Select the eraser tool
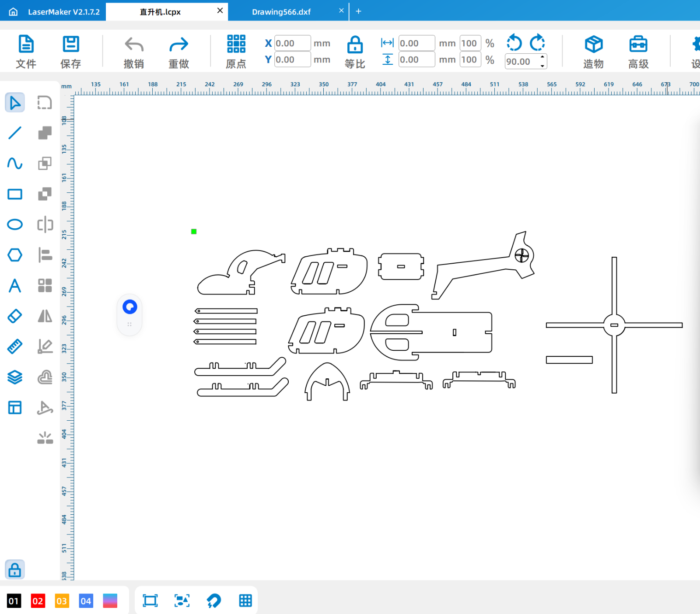This screenshot has width=700, height=614. (x=15, y=316)
